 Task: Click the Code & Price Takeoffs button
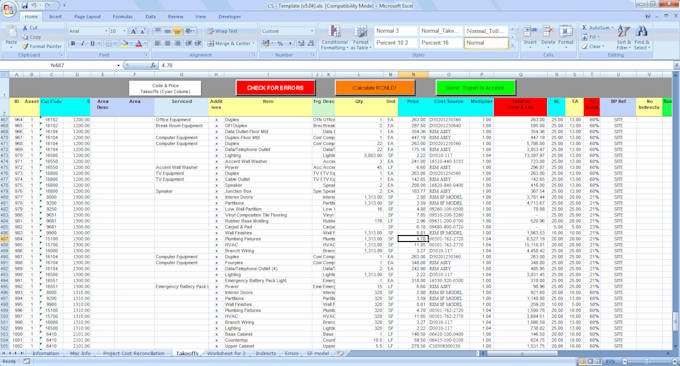(165, 88)
